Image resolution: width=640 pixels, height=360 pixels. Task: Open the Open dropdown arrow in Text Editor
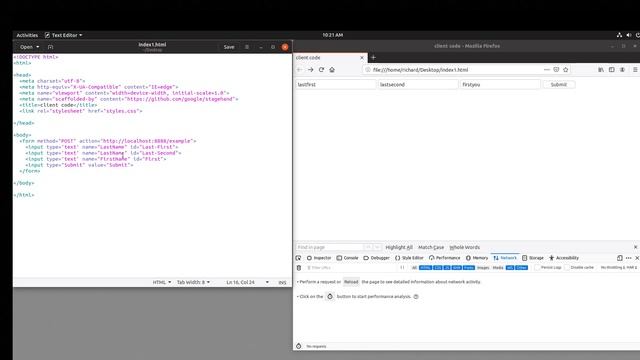point(38,47)
